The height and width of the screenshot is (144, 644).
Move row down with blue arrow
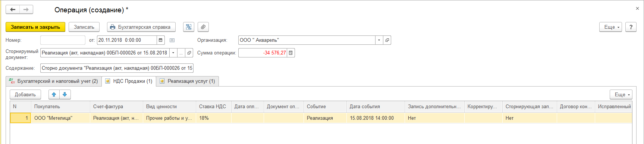(x=65, y=94)
